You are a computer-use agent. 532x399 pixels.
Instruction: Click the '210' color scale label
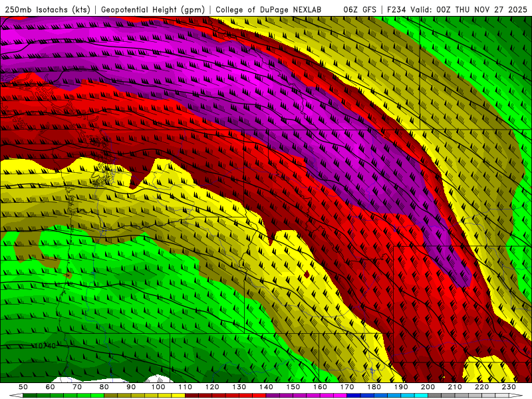[455, 387]
